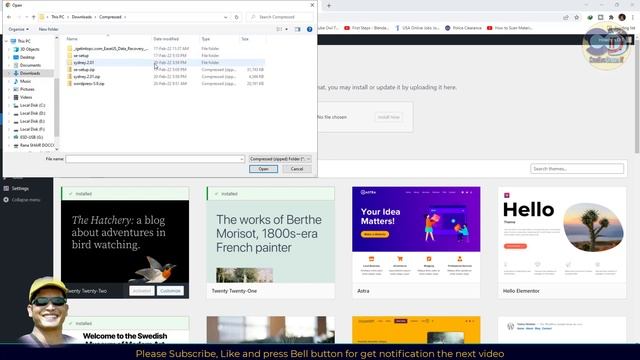Customize the Twenty Twenty-Two theme

(170, 291)
